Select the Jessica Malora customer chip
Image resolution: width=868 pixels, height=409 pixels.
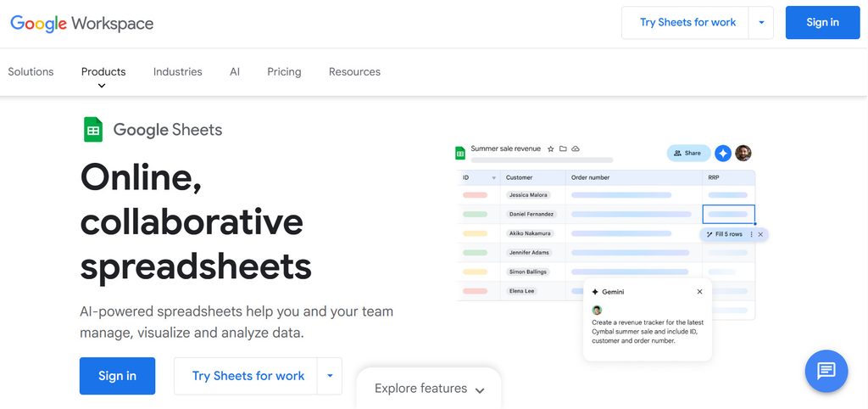point(528,195)
